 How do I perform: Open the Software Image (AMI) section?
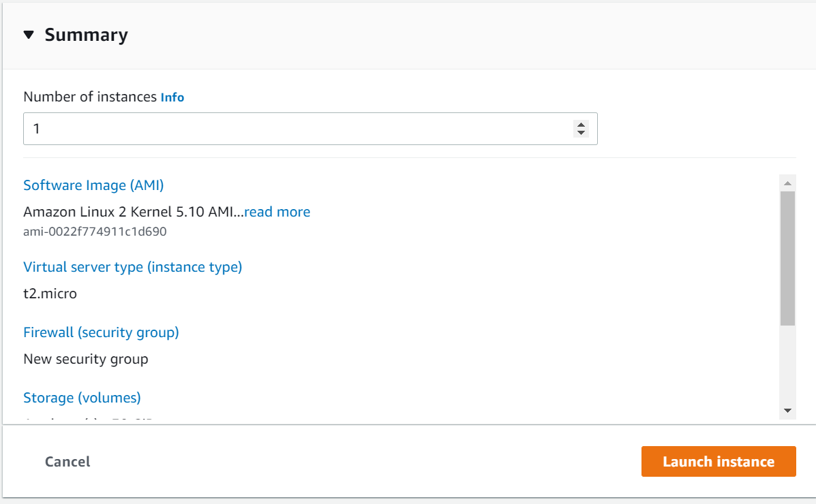point(93,185)
